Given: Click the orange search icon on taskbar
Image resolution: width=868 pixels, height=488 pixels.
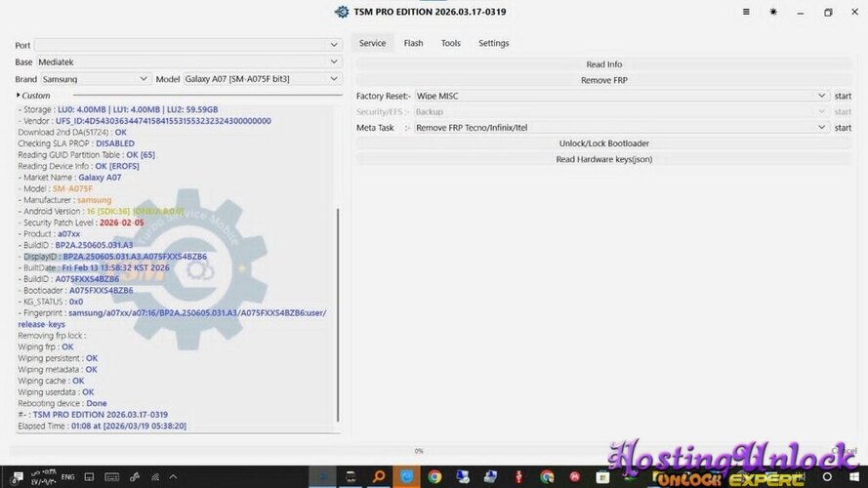Looking at the screenshot, I should pyautogui.click(x=378, y=476).
